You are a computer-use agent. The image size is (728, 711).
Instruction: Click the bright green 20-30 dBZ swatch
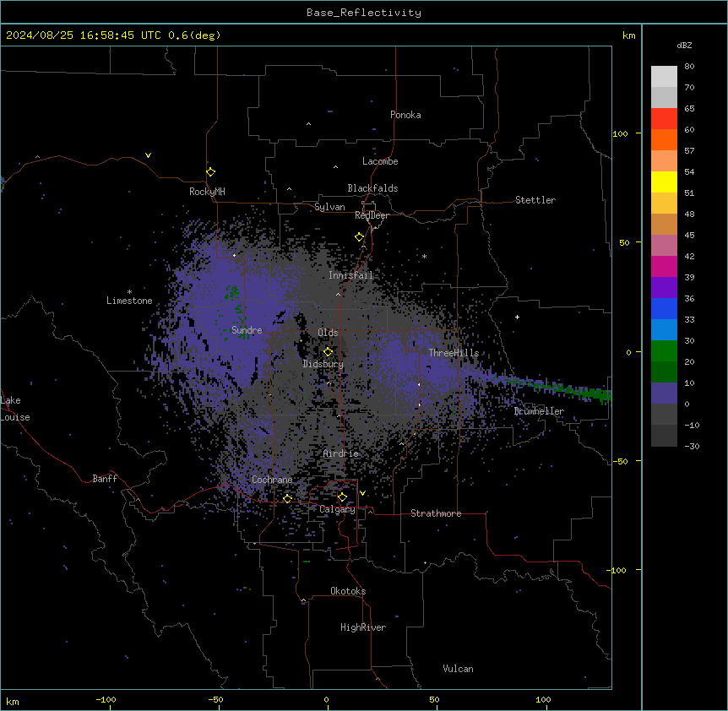[664, 351]
